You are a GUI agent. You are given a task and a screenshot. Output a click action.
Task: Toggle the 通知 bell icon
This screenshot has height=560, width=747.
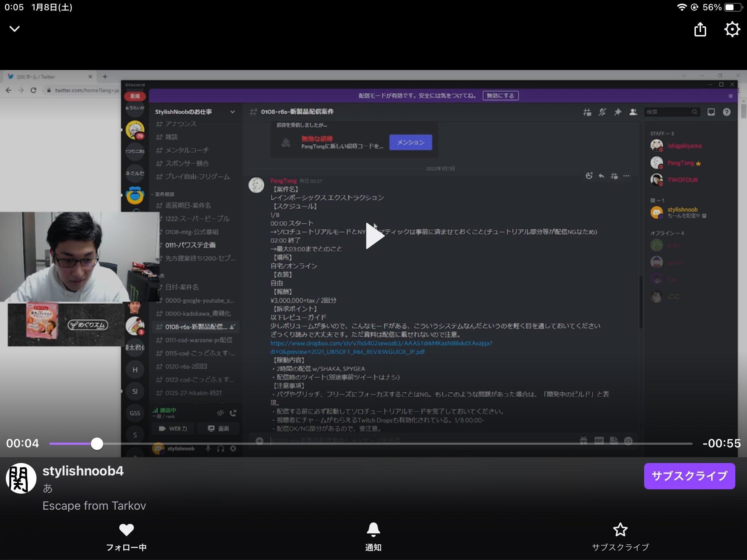tap(373, 530)
